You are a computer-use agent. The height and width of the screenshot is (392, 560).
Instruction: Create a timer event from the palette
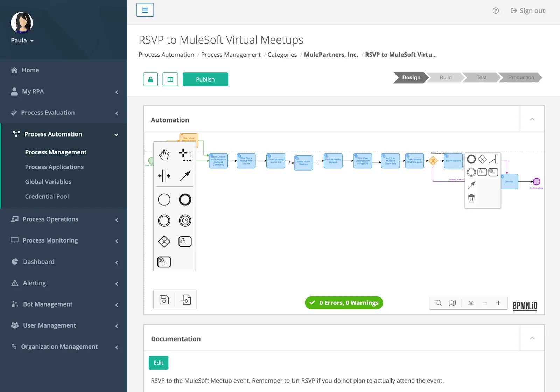click(185, 220)
